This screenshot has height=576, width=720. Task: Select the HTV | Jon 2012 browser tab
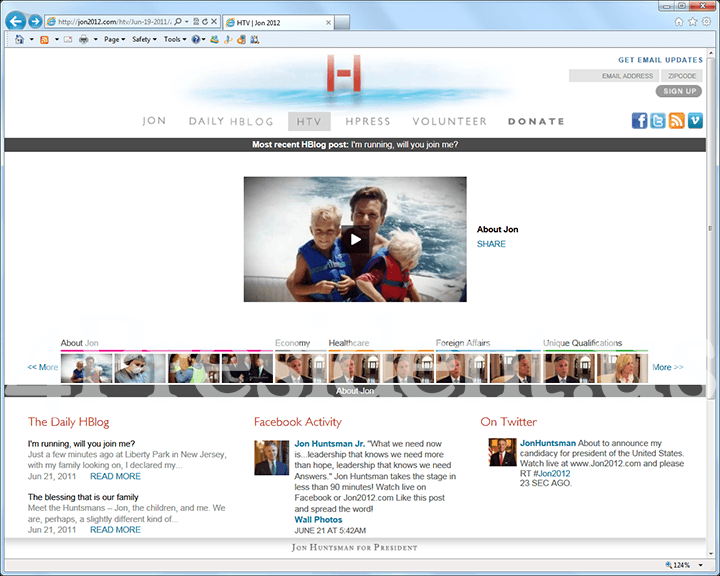[278, 23]
